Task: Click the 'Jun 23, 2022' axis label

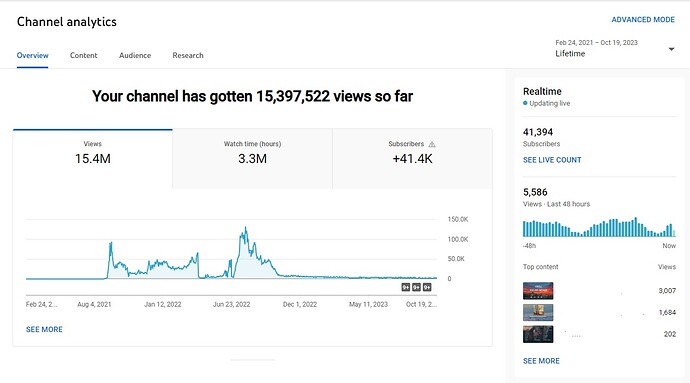Action: [x=231, y=304]
